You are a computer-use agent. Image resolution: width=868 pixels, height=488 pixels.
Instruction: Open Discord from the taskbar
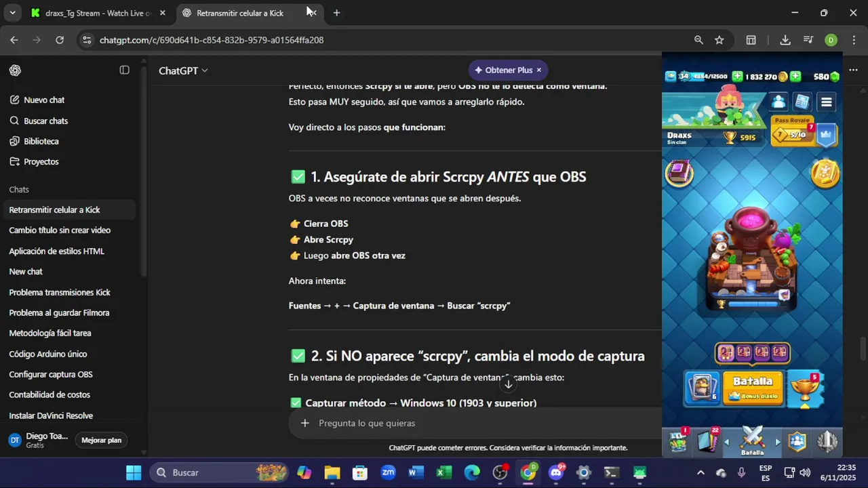tap(556, 472)
